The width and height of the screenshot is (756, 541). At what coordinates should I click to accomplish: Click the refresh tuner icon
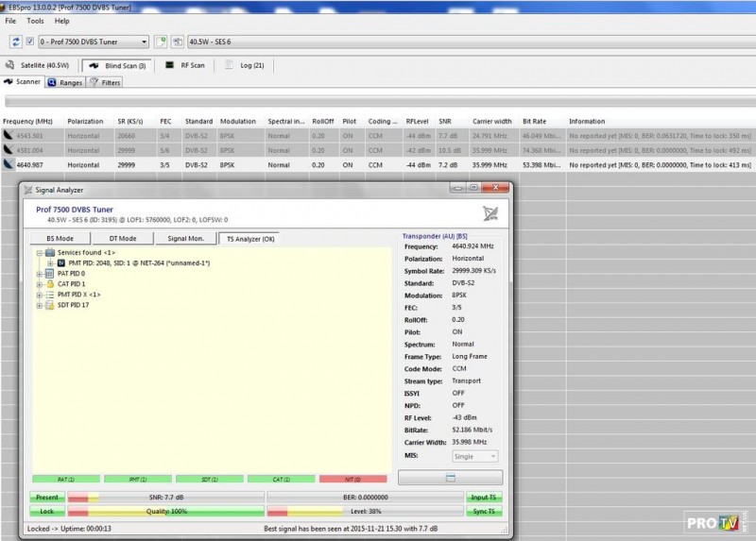point(16,42)
